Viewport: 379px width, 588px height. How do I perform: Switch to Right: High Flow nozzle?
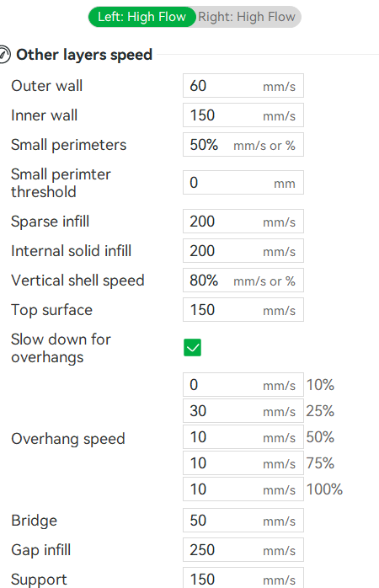point(247,17)
